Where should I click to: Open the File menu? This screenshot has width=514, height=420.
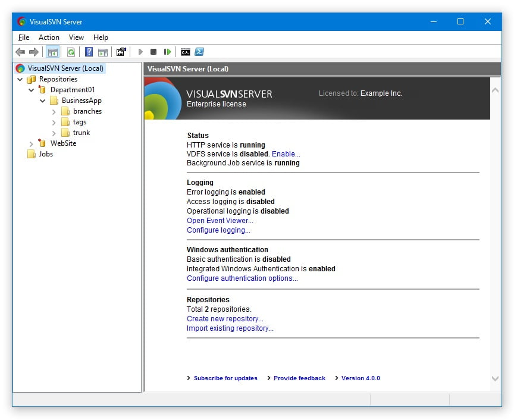(x=24, y=37)
